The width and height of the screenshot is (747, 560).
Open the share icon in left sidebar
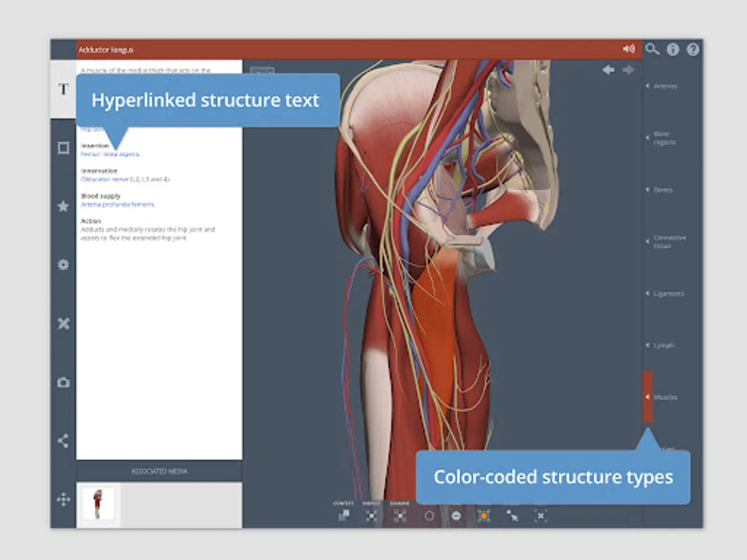(63, 441)
